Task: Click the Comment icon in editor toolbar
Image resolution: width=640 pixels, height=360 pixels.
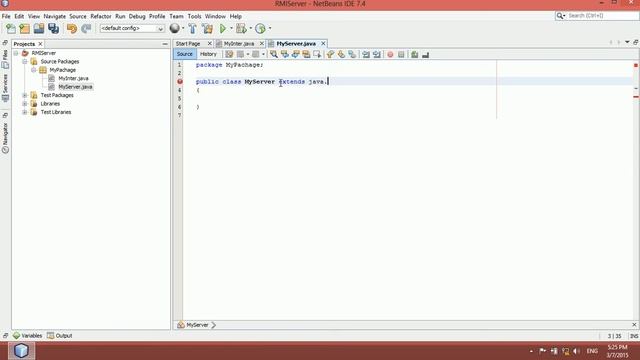Action: click(415, 54)
